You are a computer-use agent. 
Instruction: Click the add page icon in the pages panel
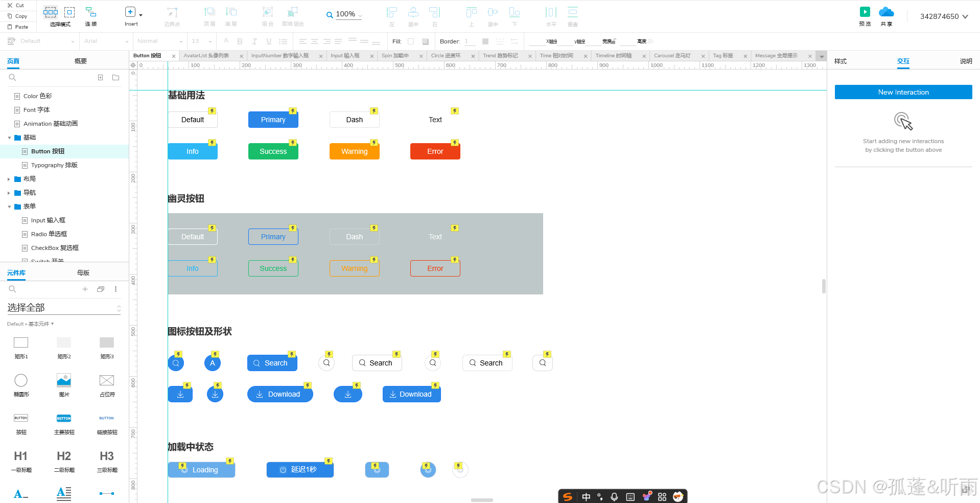point(101,78)
